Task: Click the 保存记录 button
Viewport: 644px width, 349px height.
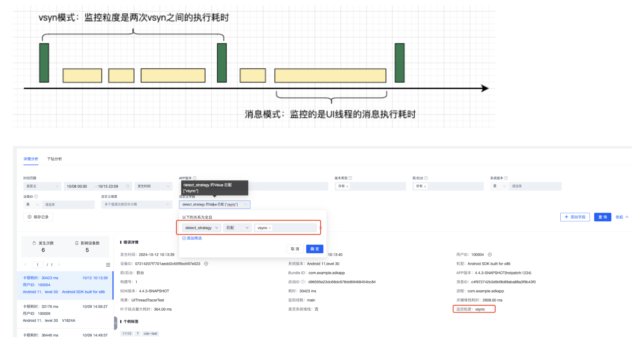Action: [x=38, y=217]
